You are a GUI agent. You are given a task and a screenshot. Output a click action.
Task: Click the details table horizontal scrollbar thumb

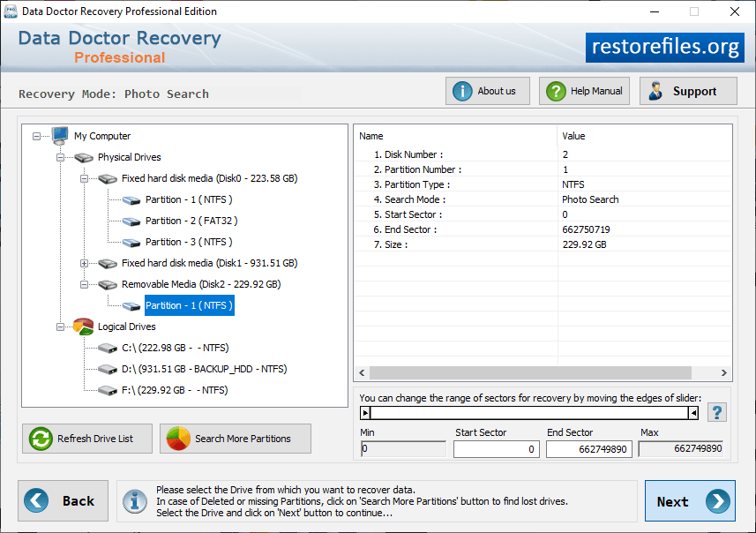point(530,373)
